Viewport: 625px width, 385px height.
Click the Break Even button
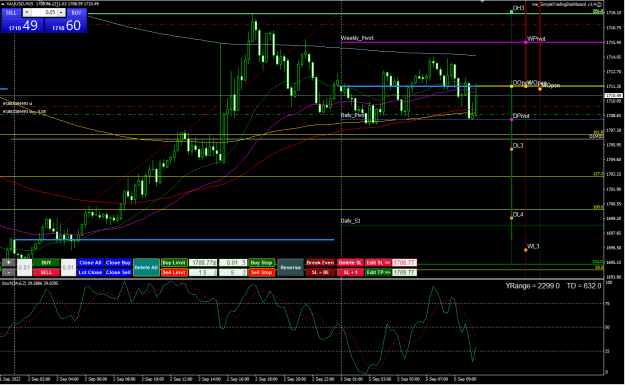(320, 263)
